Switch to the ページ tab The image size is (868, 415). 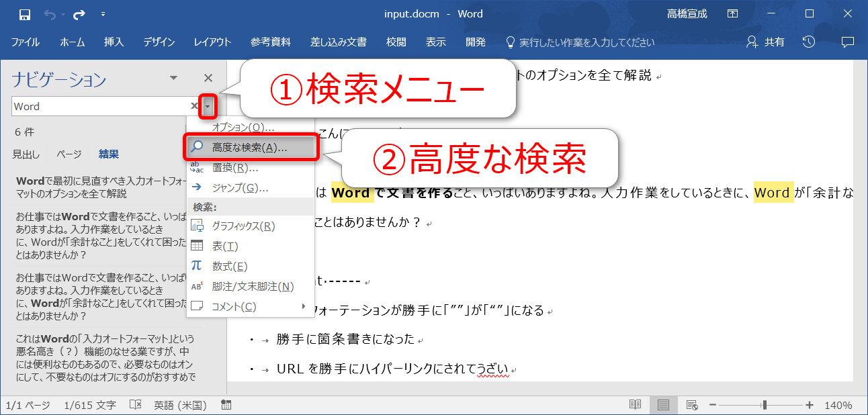[69, 154]
